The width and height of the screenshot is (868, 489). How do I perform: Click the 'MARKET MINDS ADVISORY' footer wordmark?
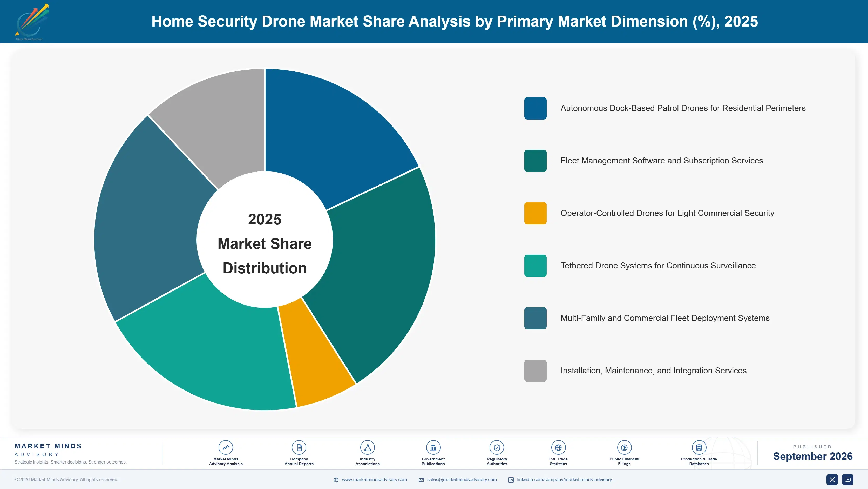tap(48, 450)
